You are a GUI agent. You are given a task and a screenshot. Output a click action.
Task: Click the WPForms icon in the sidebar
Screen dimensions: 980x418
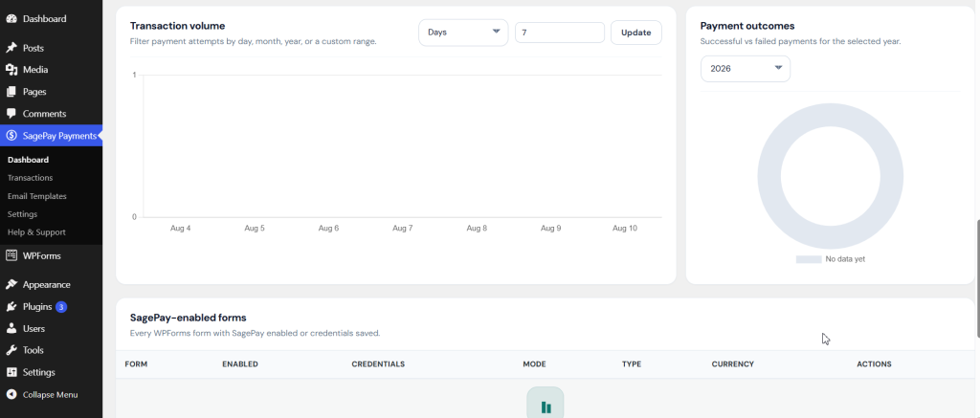11,255
